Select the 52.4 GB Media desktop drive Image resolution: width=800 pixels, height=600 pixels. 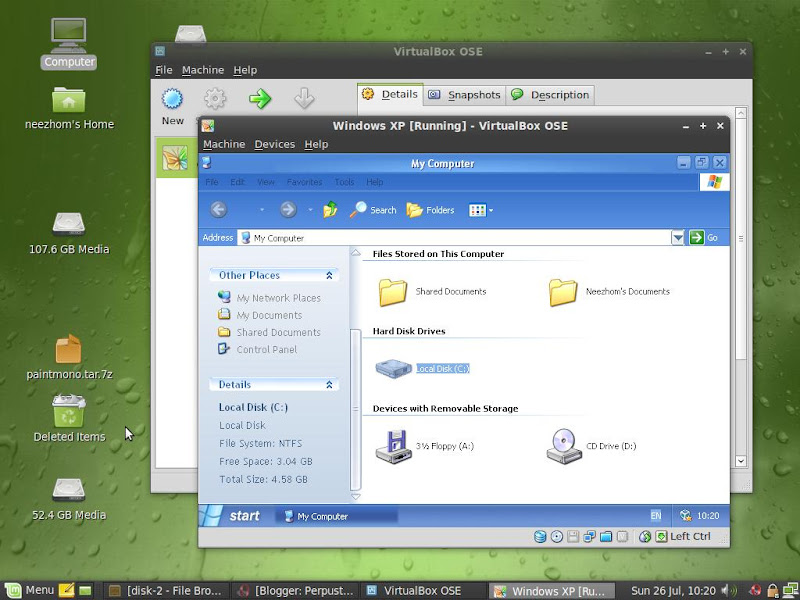[69, 499]
